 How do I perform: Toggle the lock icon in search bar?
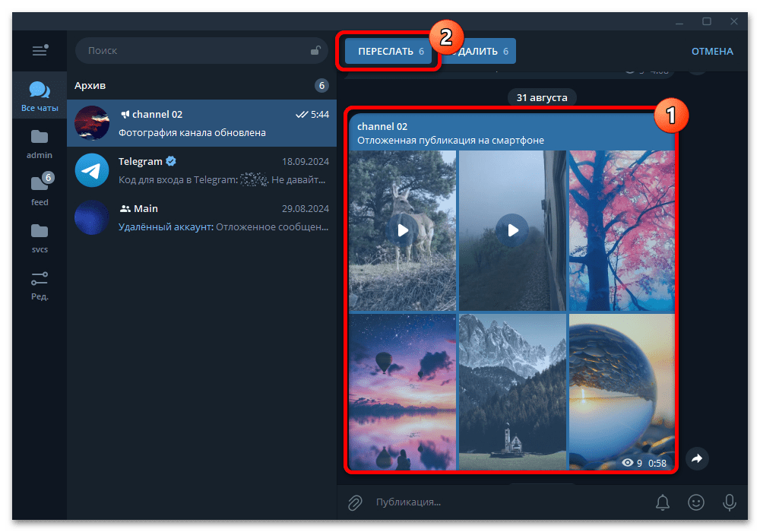315,50
